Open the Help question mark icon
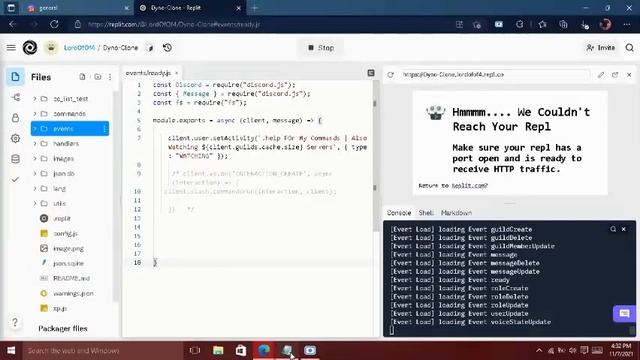This screenshot has width=640, height=360. (x=15, y=322)
